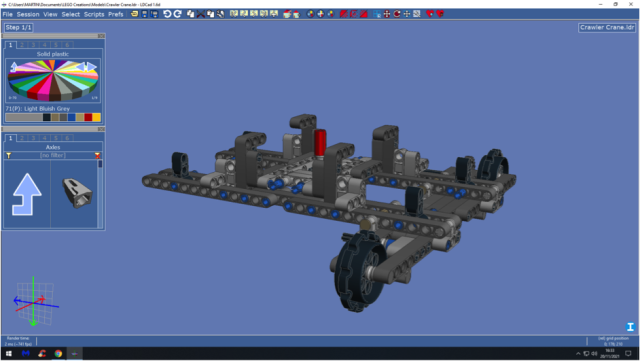
Task: Clear the parts filter with the red X funnel
Action: coord(97,156)
